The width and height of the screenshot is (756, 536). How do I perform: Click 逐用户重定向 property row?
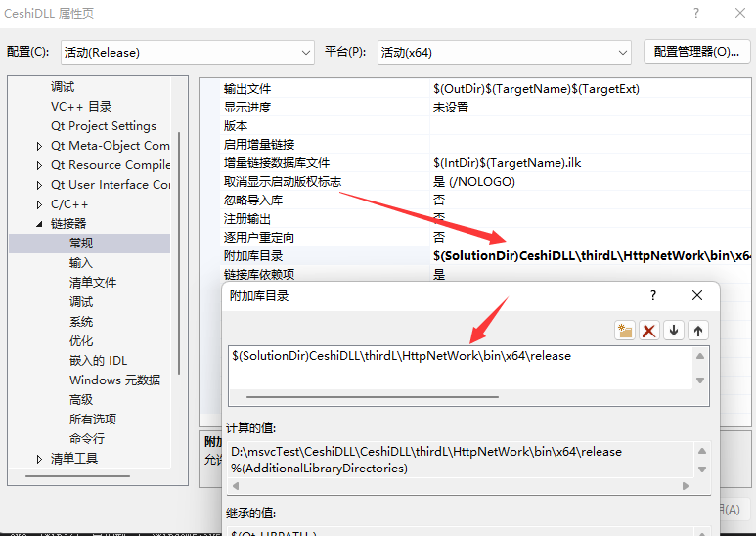coord(485,237)
